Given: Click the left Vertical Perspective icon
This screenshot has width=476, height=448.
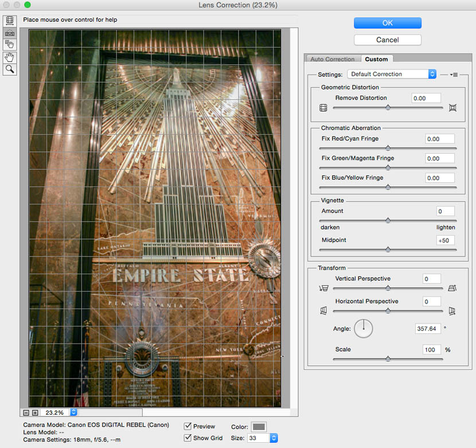Looking at the screenshot, I should coord(324,288).
